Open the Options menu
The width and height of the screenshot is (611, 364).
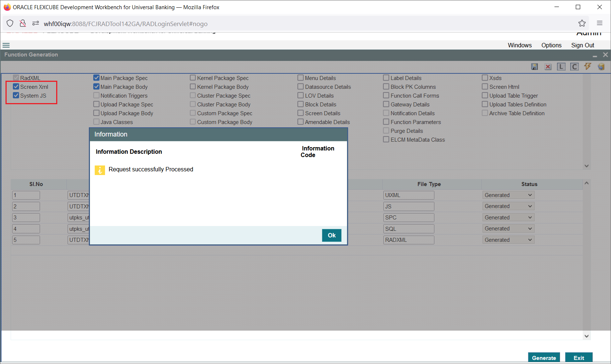(551, 45)
